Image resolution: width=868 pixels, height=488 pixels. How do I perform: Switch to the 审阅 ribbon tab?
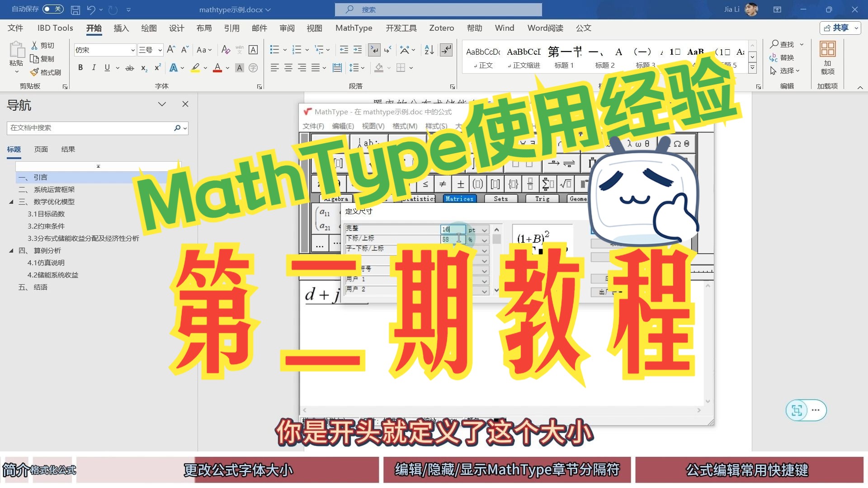pos(287,28)
